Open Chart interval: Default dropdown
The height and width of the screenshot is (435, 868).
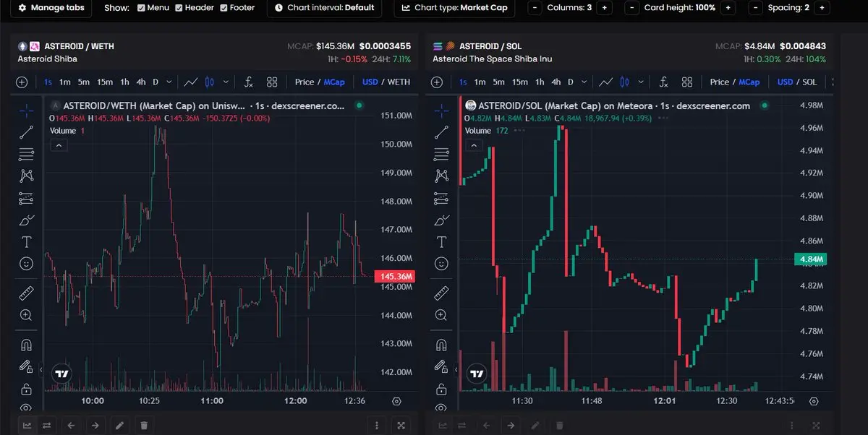pos(324,8)
